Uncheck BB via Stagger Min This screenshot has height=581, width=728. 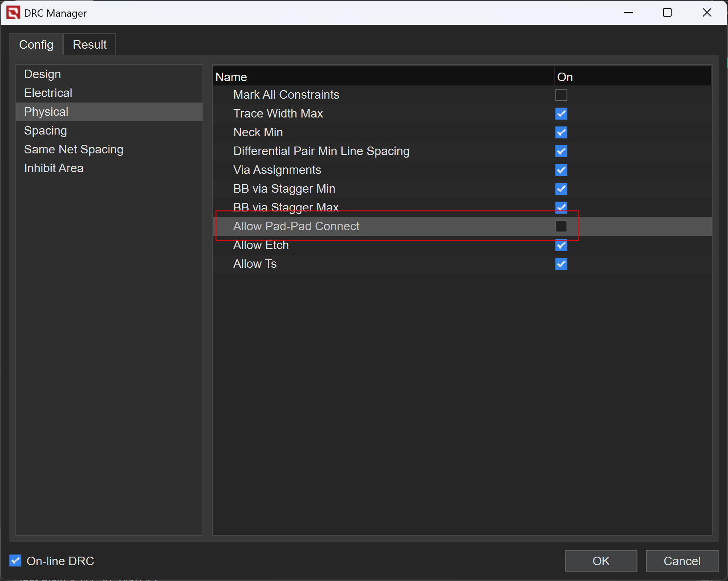(561, 189)
